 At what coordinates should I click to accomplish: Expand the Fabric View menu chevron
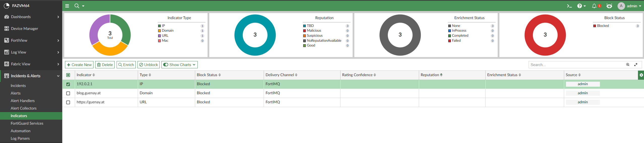(x=58, y=64)
